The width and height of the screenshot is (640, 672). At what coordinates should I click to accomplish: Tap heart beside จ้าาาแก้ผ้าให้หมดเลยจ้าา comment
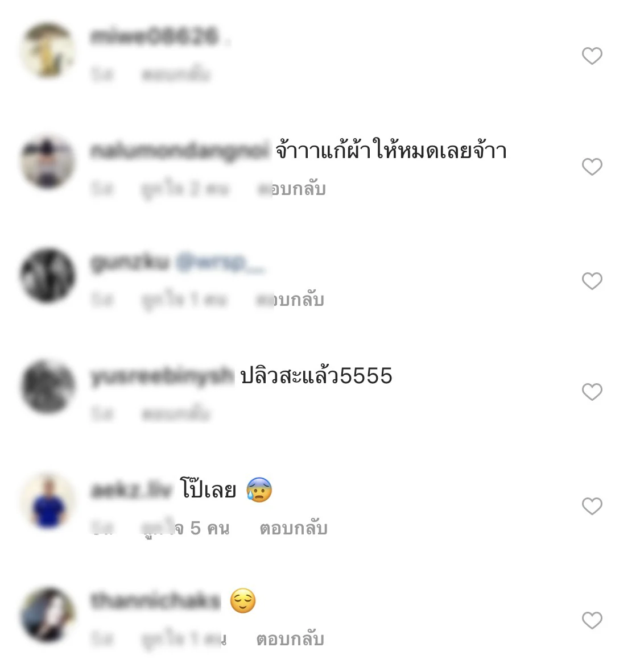point(592,166)
